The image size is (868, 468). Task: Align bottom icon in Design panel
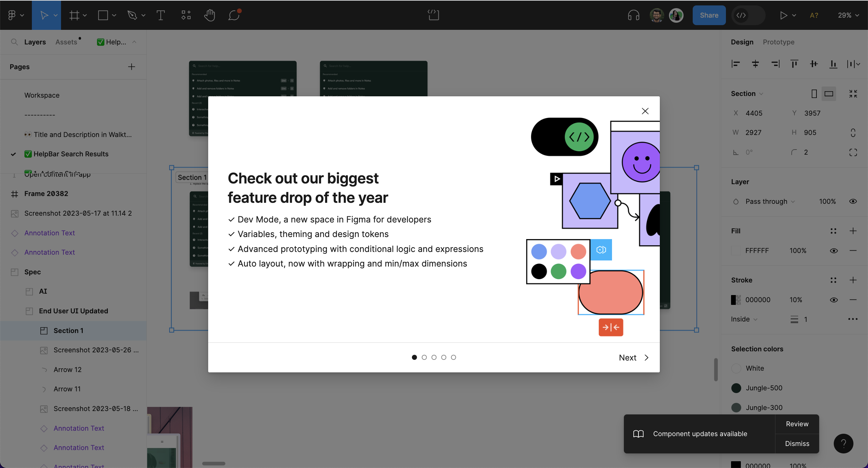pyautogui.click(x=833, y=64)
